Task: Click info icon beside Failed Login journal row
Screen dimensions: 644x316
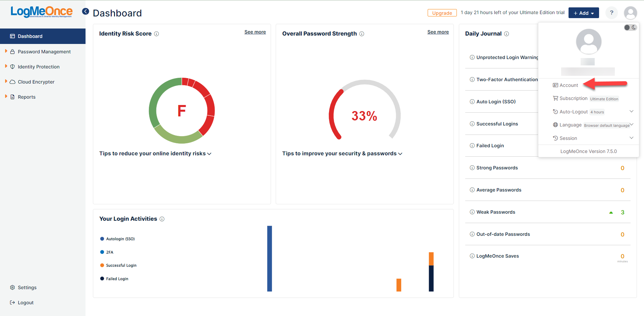Action: coord(472,146)
